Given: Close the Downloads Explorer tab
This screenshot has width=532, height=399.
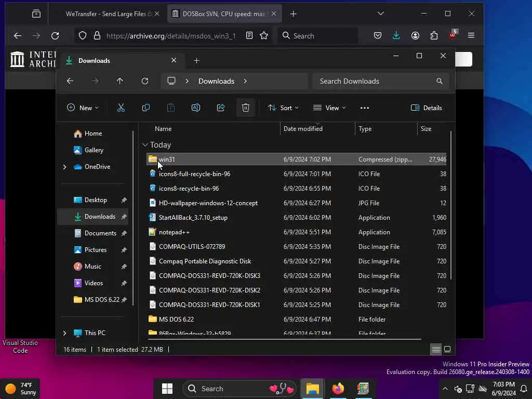Looking at the screenshot, I should pyautogui.click(x=174, y=60).
